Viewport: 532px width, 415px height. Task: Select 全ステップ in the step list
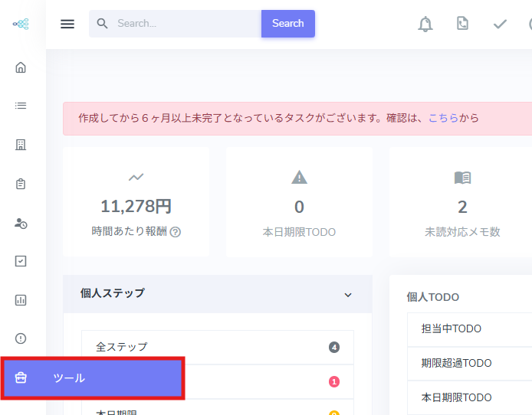click(217, 347)
